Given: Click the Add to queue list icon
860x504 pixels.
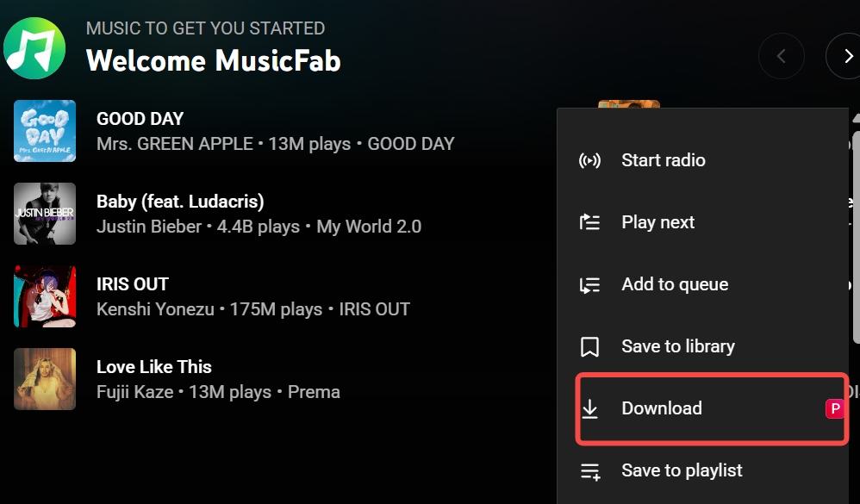Looking at the screenshot, I should pos(589,283).
